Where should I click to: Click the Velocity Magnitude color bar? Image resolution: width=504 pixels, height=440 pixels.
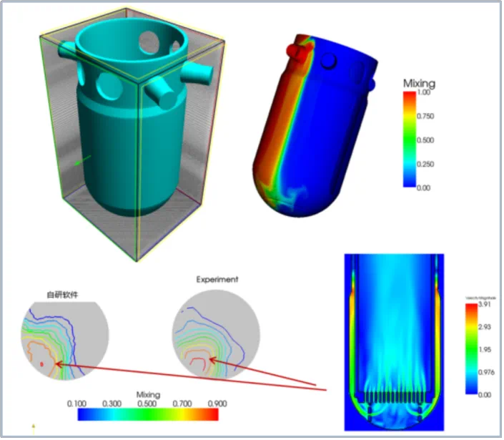473,350
